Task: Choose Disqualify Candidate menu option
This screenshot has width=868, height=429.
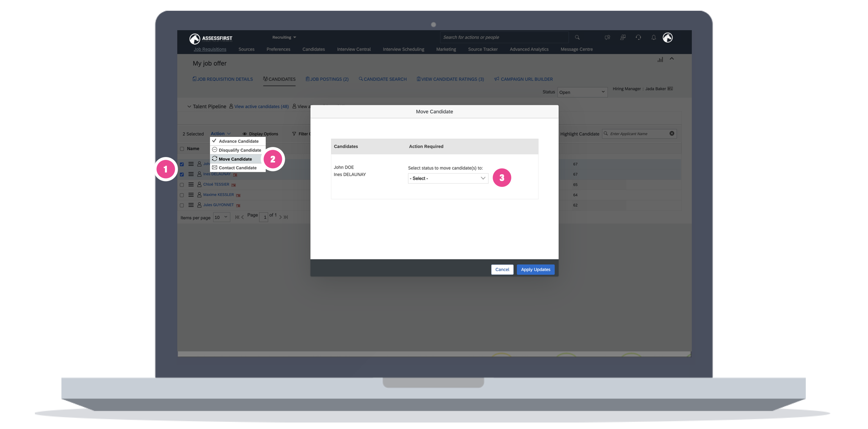Action: click(239, 150)
